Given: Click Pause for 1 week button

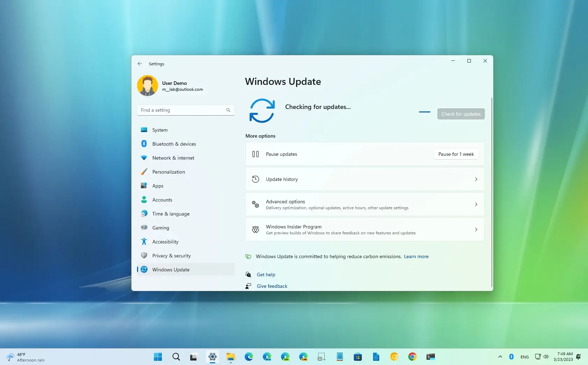Looking at the screenshot, I should (456, 154).
